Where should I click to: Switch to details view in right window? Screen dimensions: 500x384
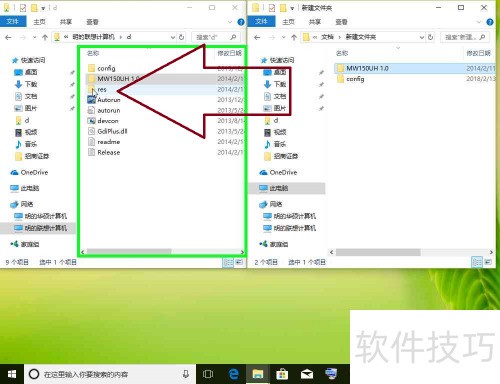pyautogui.click(x=477, y=263)
